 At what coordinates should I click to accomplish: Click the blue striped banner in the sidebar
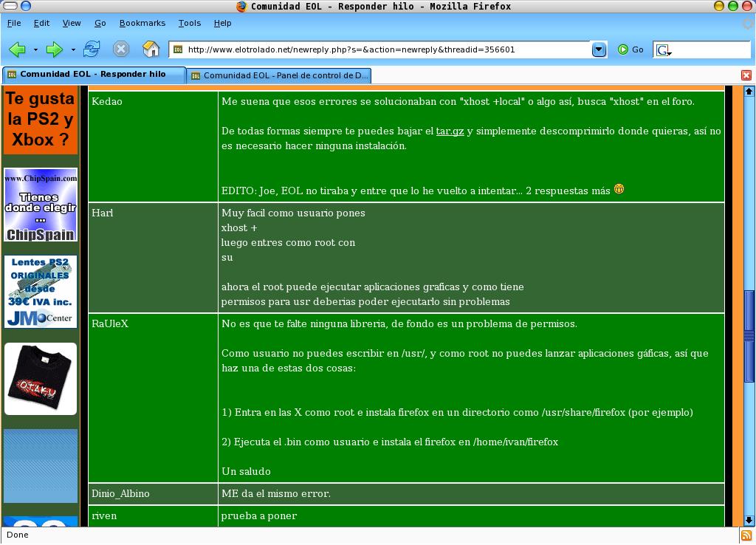(x=41, y=466)
